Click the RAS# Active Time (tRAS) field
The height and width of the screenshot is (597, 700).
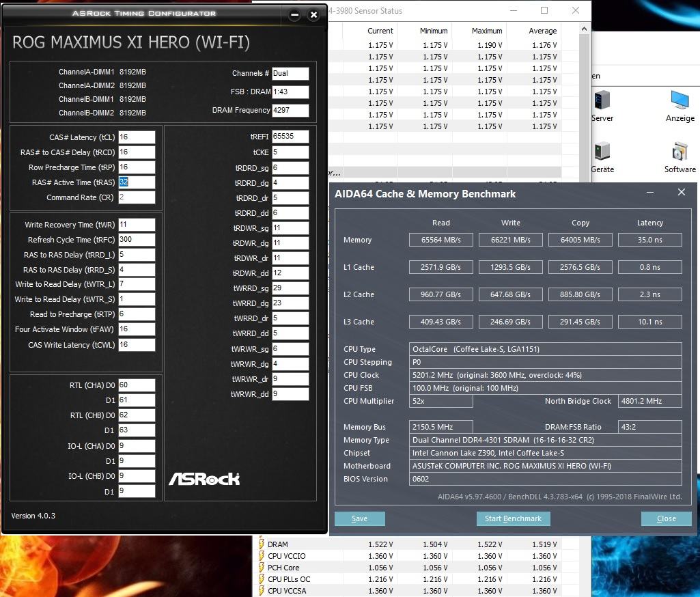(137, 182)
